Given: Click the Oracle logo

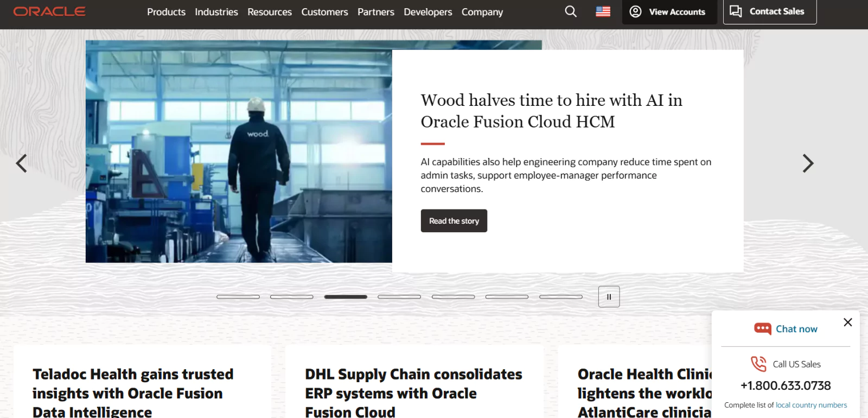Looking at the screenshot, I should tap(49, 11).
